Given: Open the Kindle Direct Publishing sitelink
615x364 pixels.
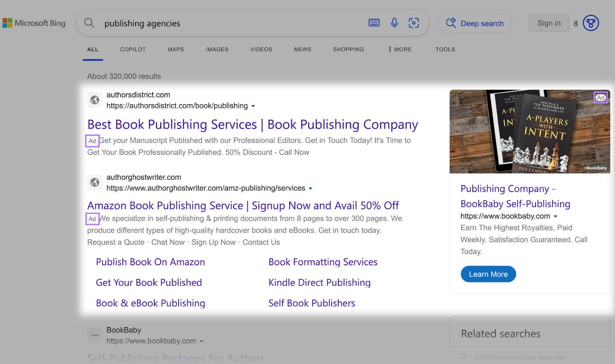Looking at the screenshot, I should 319,282.
